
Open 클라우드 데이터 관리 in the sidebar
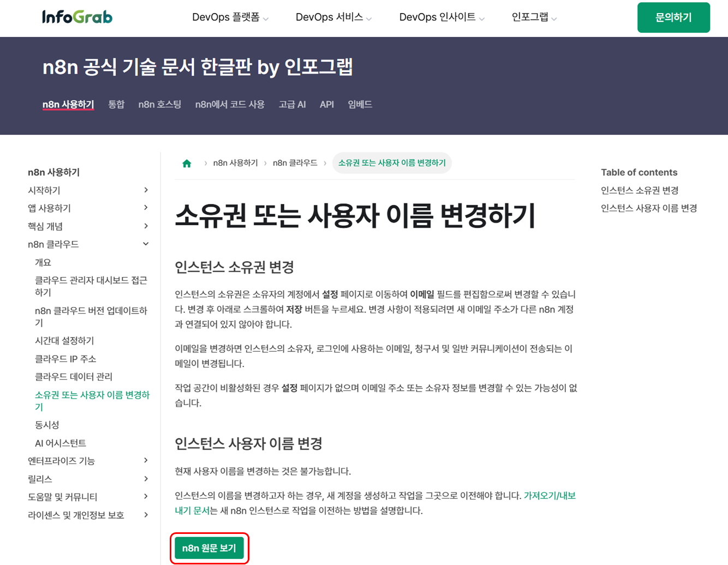point(74,377)
